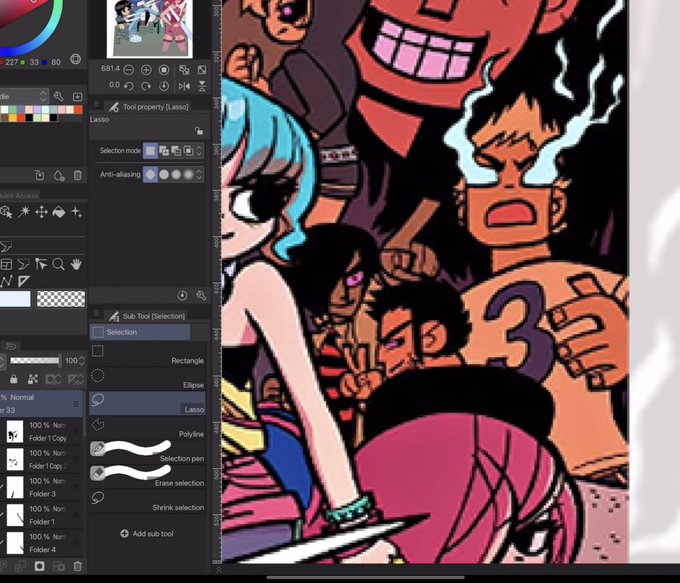This screenshot has height=583, width=680.
Task: Click Add sub tool button
Action: (147, 534)
